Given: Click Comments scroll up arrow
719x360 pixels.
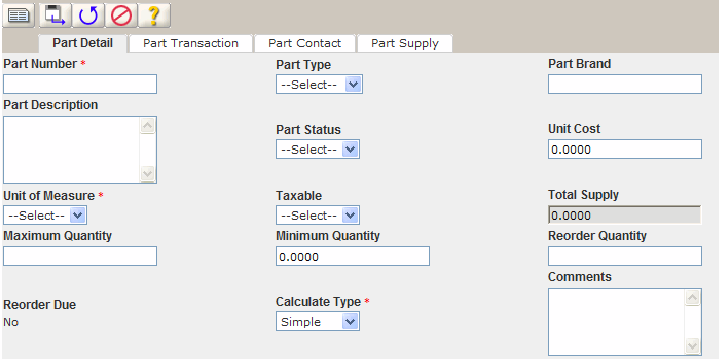Looking at the screenshot, I should pyautogui.click(x=692, y=298).
